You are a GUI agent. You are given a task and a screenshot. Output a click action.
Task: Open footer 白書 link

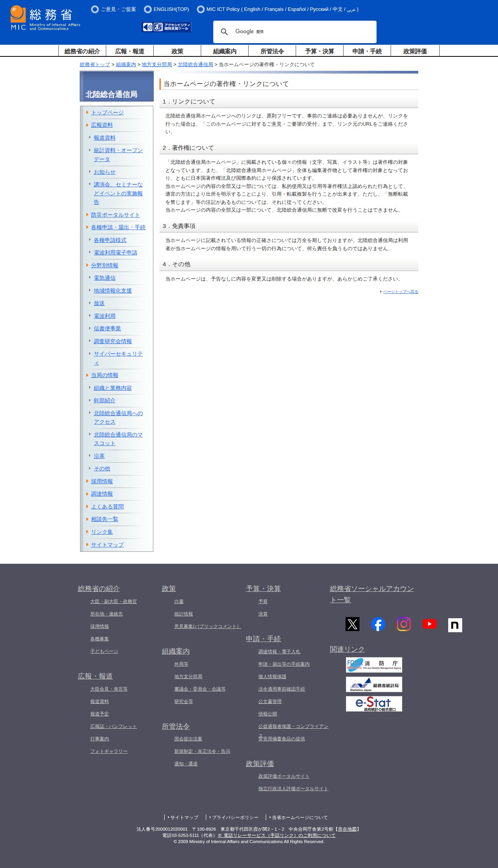[179, 601]
